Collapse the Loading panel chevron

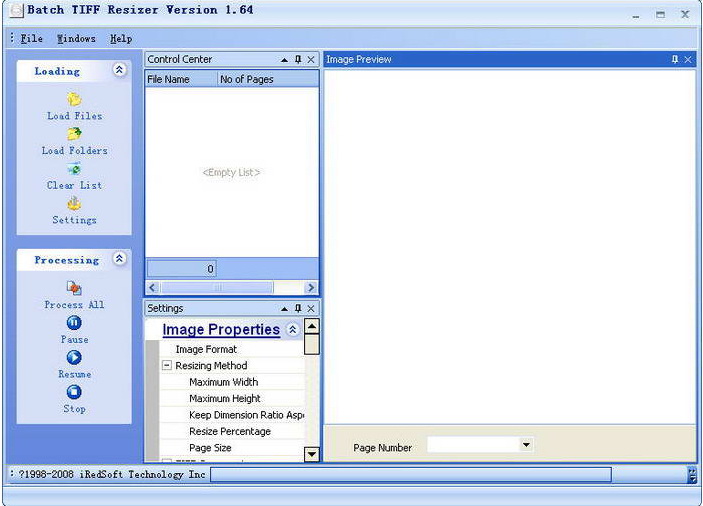coord(119,70)
